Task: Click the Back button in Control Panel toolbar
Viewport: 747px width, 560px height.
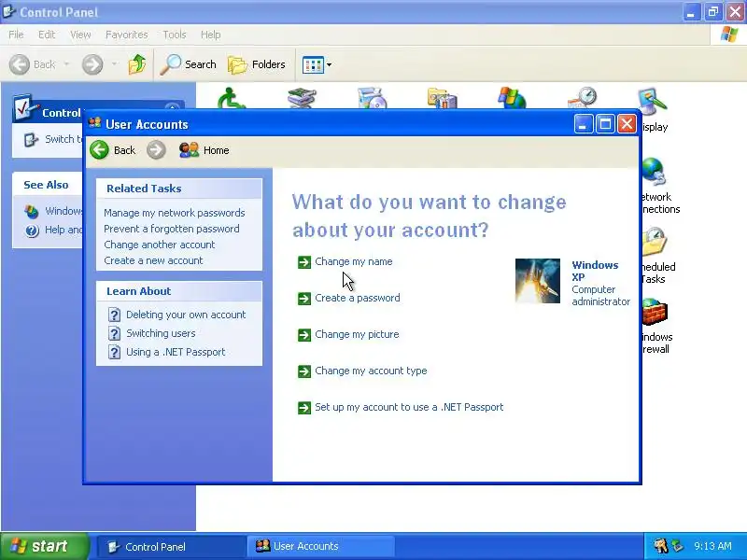Action: (33, 64)
